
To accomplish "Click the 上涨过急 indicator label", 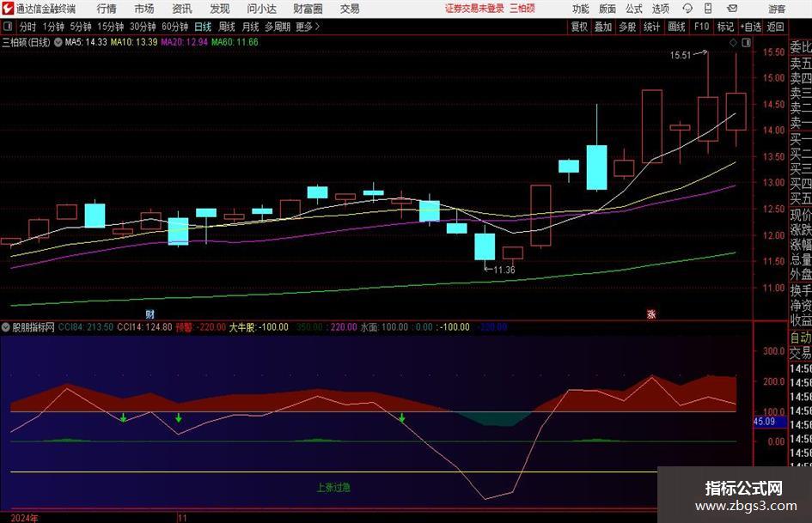I will coord(333,487).
